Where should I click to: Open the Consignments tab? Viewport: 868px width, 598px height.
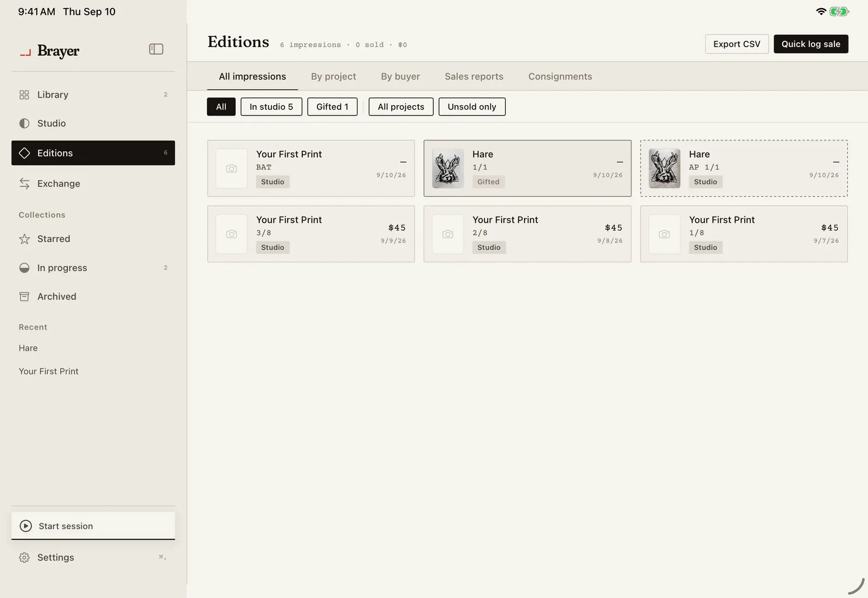pyautogui.click(x=560, y=76)
